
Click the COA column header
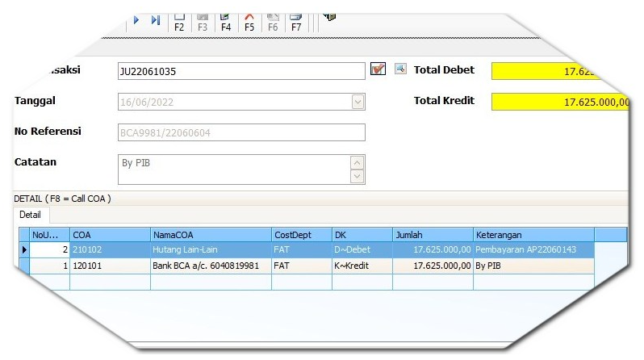tap(110, 234)
